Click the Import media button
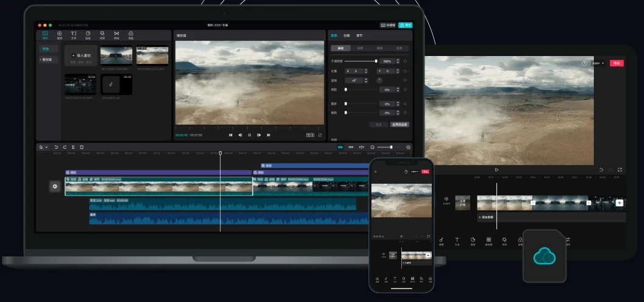This screenshot has width=644, height=302. pos(82,55)
